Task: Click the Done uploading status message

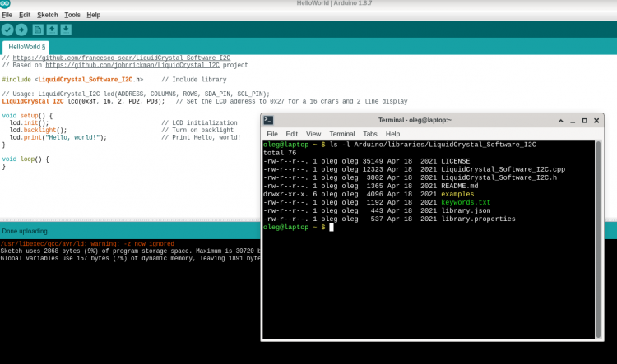Action: pos(26,231)
